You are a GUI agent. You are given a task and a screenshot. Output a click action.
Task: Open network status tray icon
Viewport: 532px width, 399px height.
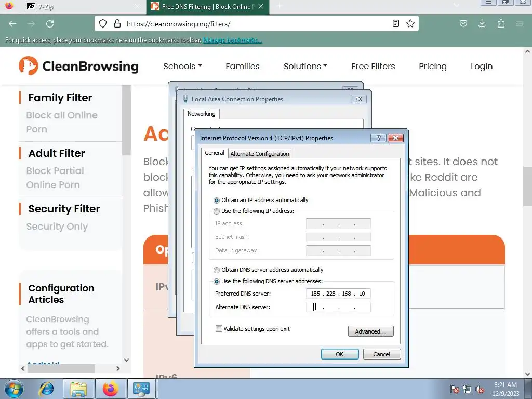tap(467, 390)
